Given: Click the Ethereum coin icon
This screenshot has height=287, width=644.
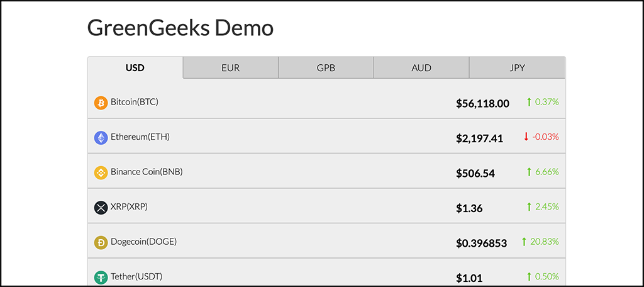Looking at the screenshot, I should [x=101, y=138].
